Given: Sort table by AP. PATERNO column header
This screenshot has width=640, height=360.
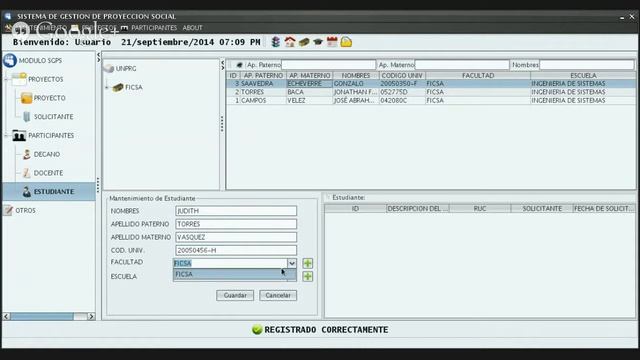Looking at the screenshot, I should [x=263, y=76].
